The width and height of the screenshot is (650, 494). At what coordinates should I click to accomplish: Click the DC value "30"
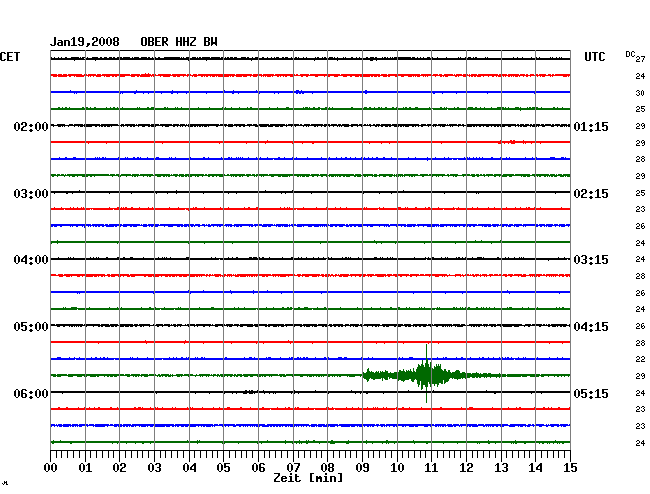click(x=640, y=93)
